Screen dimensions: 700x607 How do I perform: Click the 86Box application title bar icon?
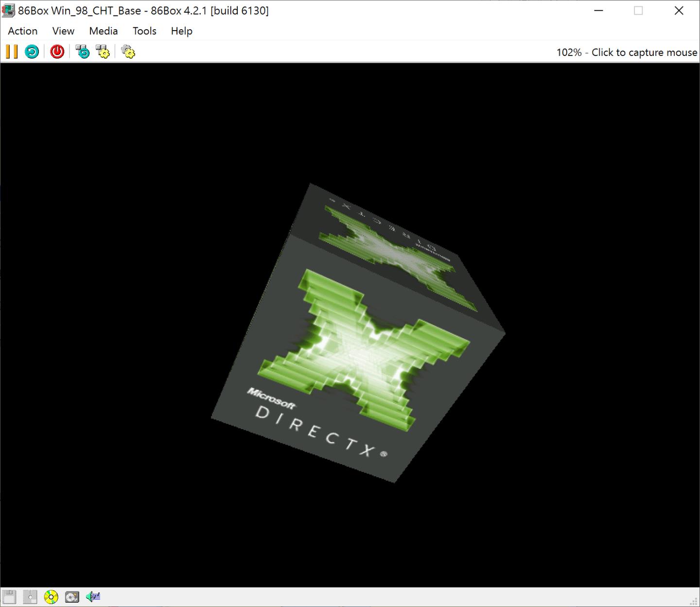coord(8,10)
